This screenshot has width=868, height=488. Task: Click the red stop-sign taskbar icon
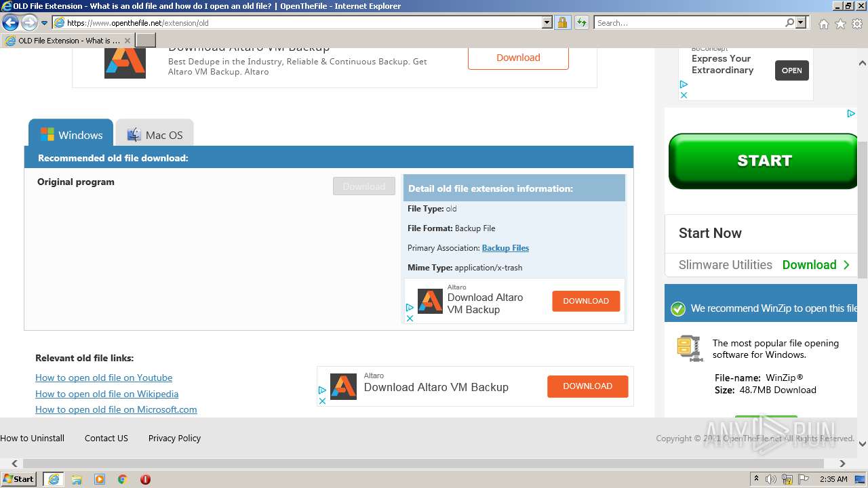point(145,479)
